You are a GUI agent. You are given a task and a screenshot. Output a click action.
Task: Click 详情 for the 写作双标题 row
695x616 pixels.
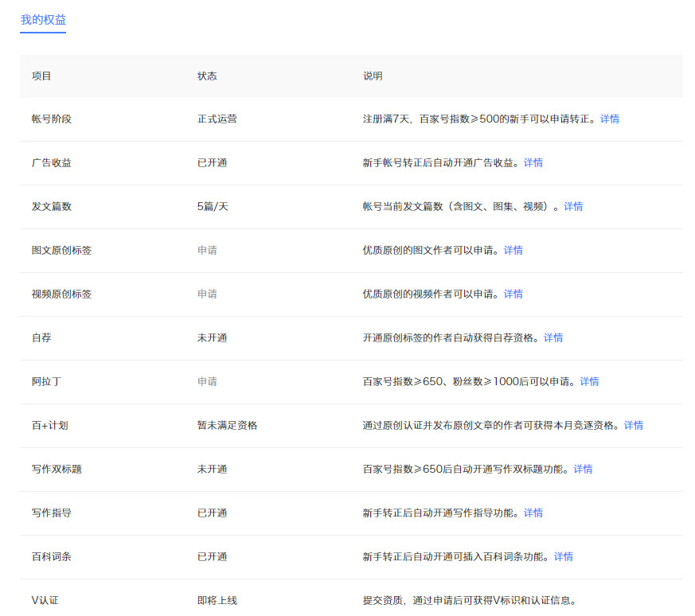pyautogui.click(x=583, y=469)
